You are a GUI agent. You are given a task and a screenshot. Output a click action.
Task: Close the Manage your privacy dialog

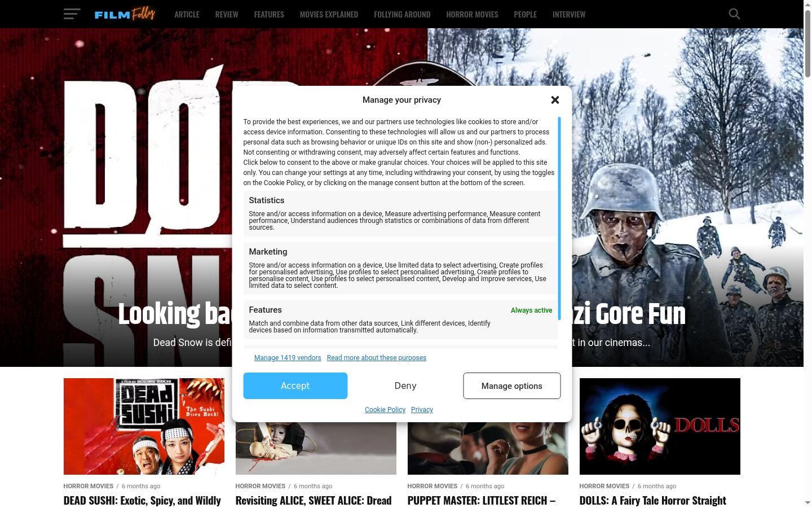[555, 100]
